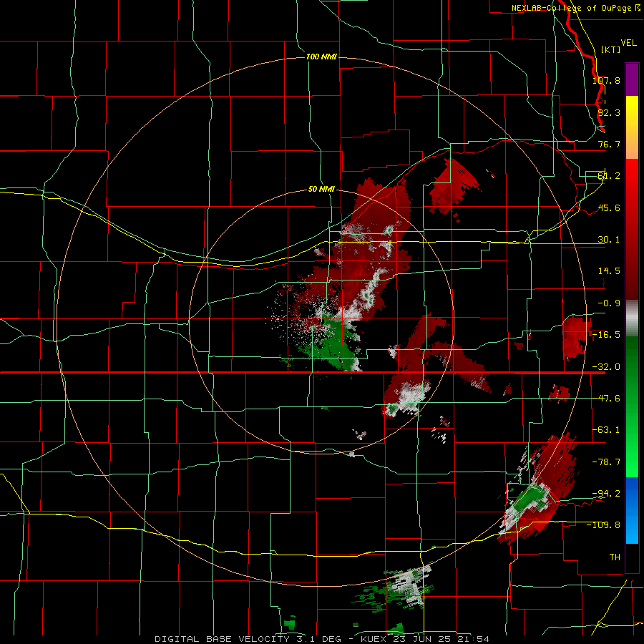
Task: Click the VEL legend title
Action: [x=628, y=42]
